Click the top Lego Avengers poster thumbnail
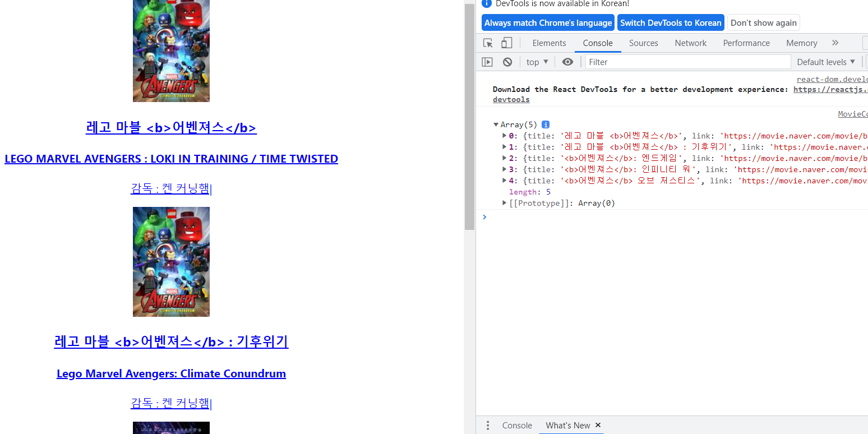 [x=171, y=50]
